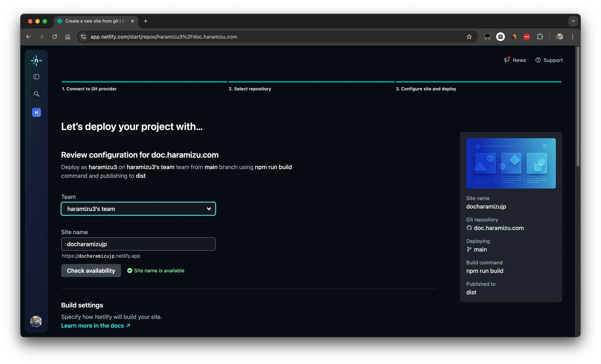Open the sidebar panel toggle icon
The height and width of the screenshot is (364, 601).
coord(36,76)
